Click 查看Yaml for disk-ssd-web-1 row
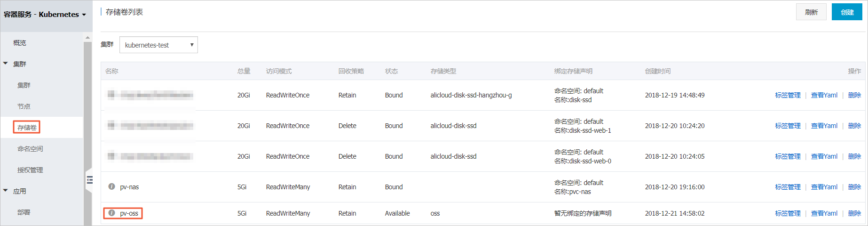Viewport: 868px width, 226px height. coord(824,126)
